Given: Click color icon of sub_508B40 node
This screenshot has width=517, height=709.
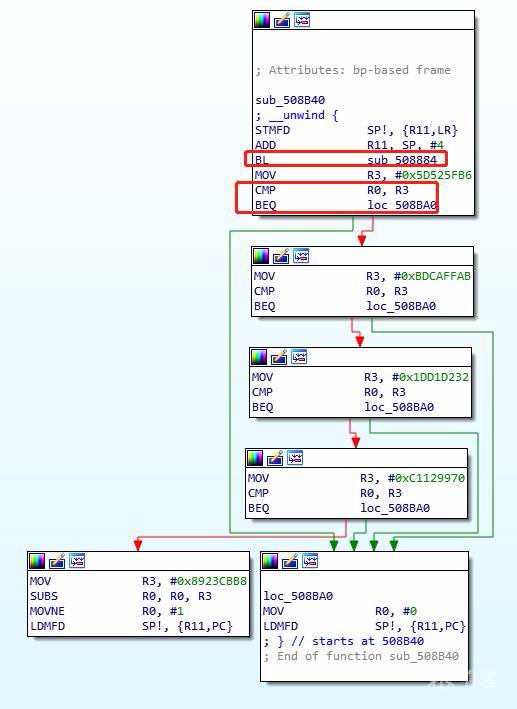Looking at the screenshot, I should pos(262,20).
